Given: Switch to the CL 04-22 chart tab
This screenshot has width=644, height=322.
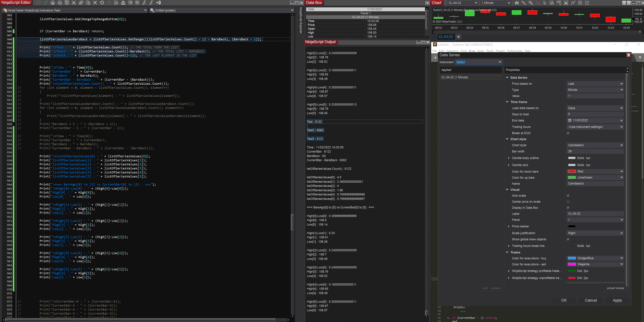Looking at the screenshot, I should [445, 37].
